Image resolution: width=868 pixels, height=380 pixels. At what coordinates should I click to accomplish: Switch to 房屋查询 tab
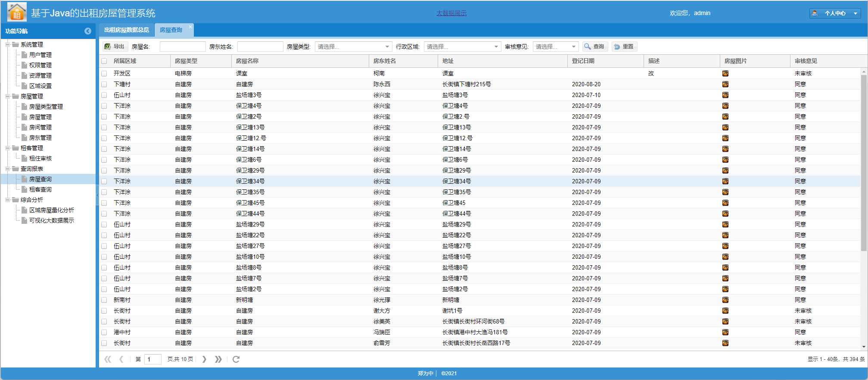point(171,30)
